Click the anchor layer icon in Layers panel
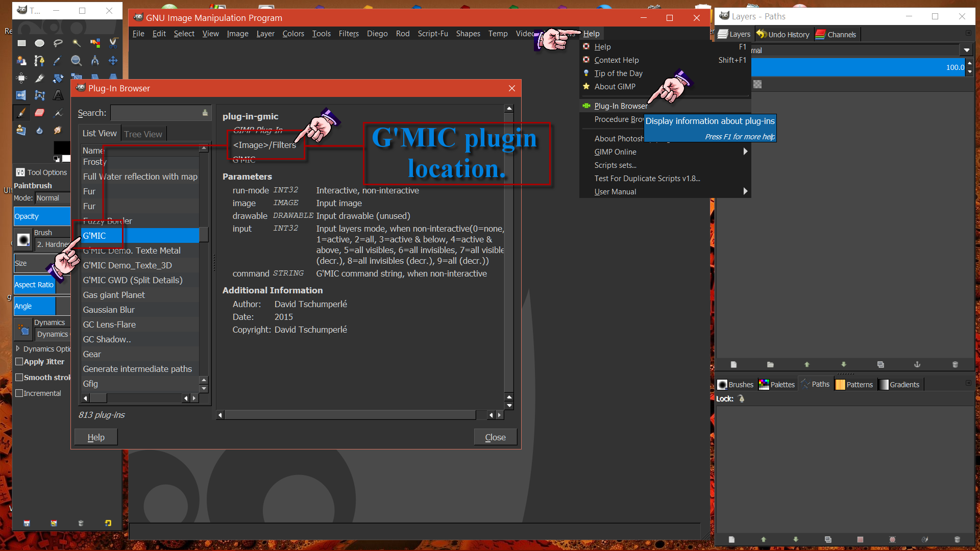Image resolution: width=980 pixels, height=551 pixels. (917, 364)
